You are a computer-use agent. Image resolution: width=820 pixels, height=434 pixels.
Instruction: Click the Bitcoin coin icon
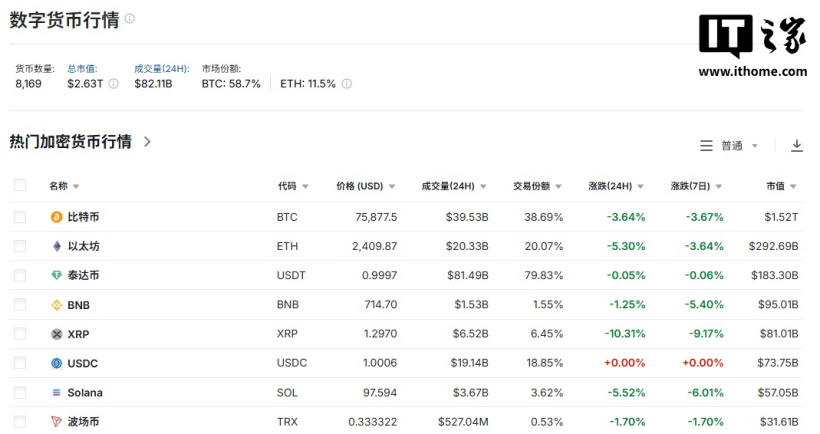(56, 217)
